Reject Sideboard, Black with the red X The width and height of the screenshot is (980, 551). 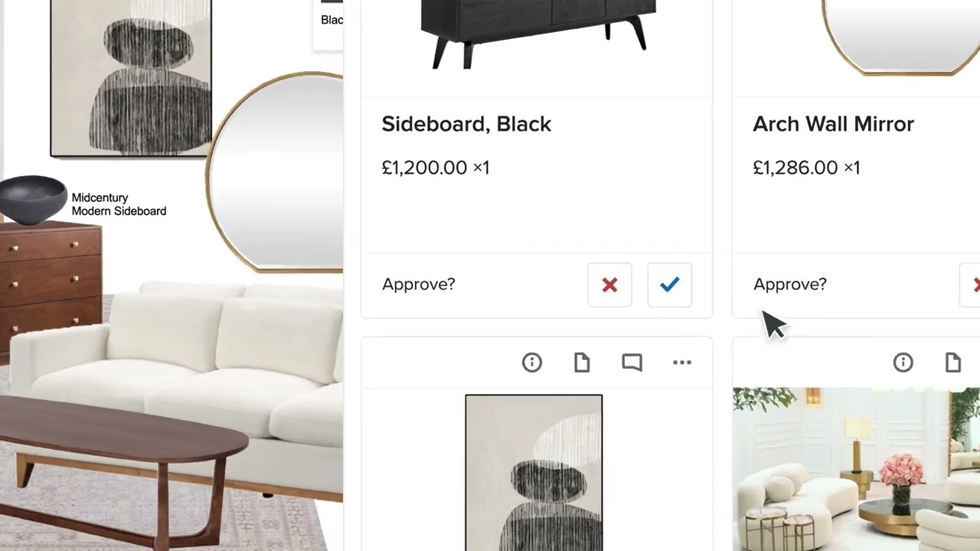610,285
